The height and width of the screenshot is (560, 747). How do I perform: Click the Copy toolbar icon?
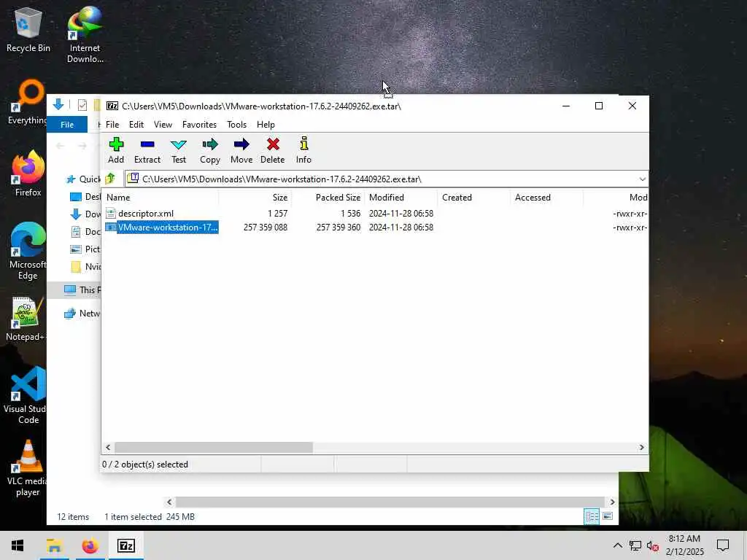pyautogui.click(x=209, y=144)
